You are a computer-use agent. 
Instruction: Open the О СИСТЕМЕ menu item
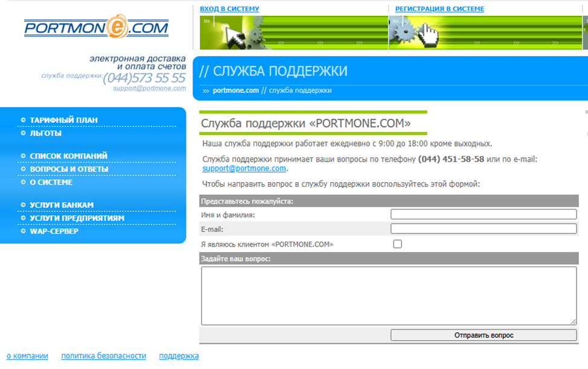tap(51, 182)
